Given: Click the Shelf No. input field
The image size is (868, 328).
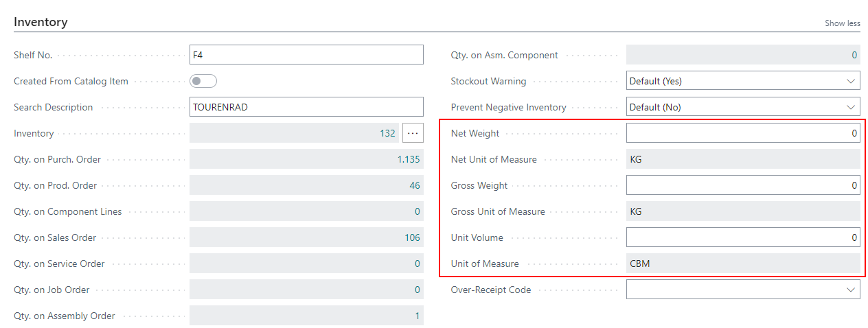Looking at the screenshot, I should (x=306, y=55).
